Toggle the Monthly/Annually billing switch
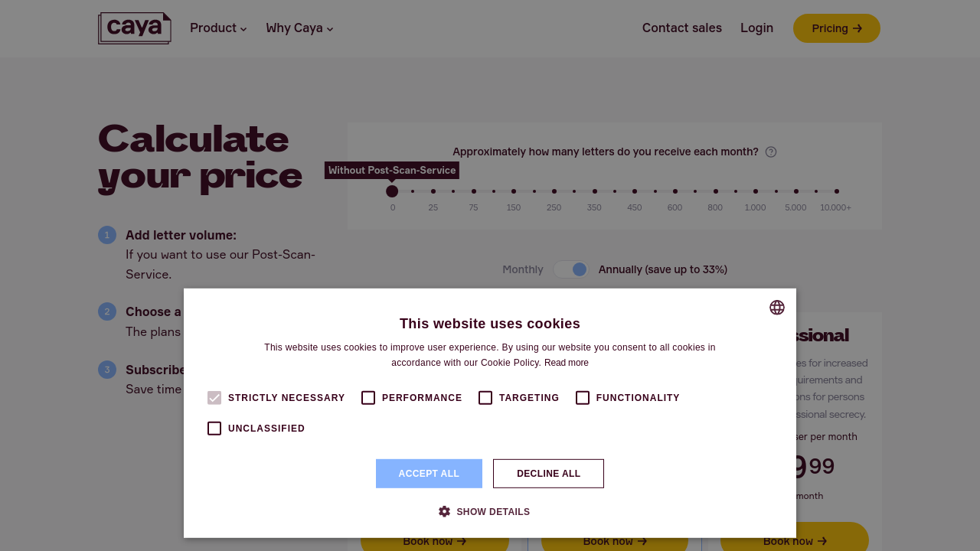The image size is (980, 551). pos(571,269)
